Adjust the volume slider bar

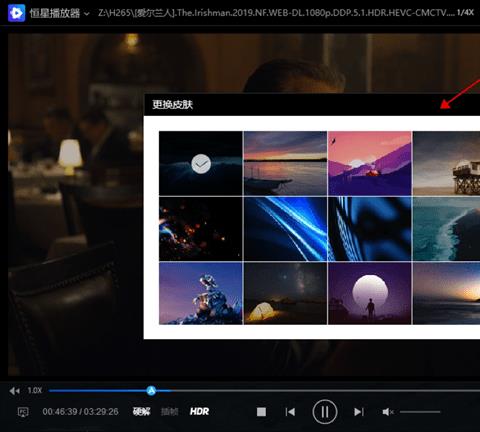tap(420, 412)
